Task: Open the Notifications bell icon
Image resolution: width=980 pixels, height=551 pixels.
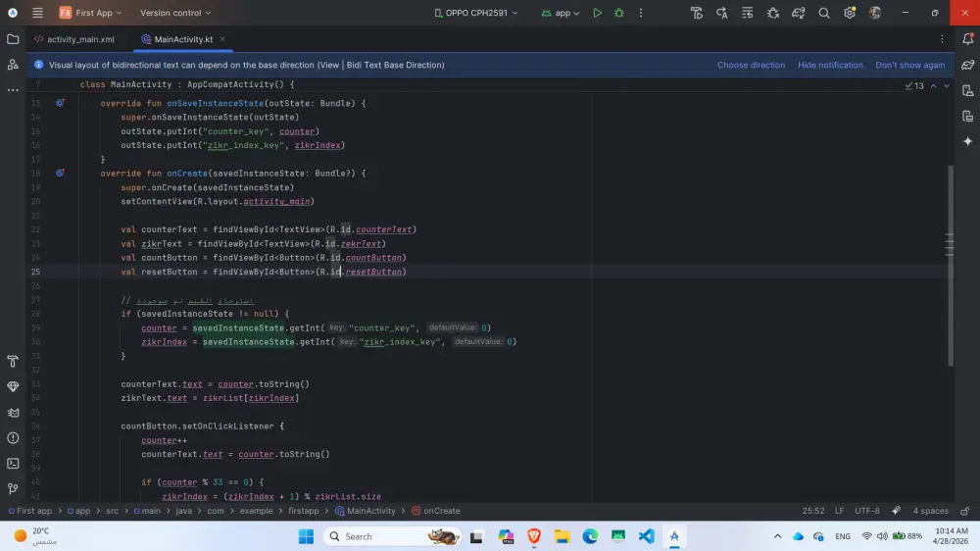Action: (x=967, y=39)
